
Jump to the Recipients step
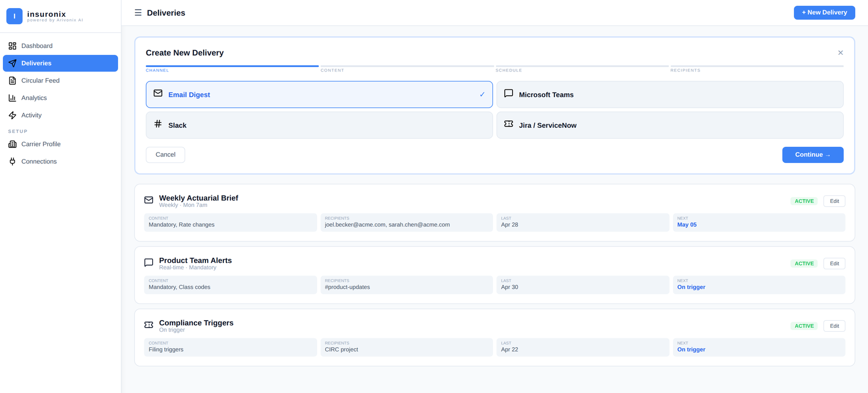757,69
